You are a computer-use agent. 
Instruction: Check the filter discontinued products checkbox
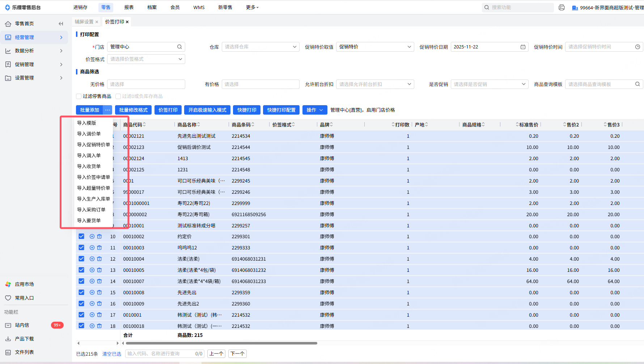(79, 97)
